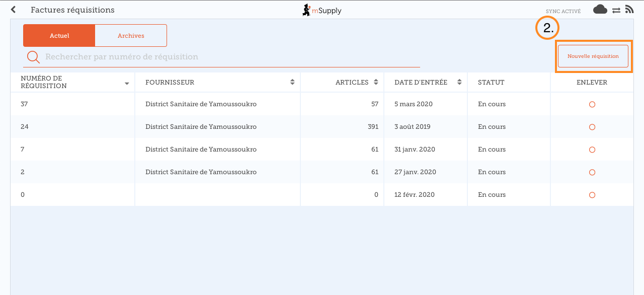Open the requisition dated 5 mars 2020
644x295 pixels.
coord(413,104)
